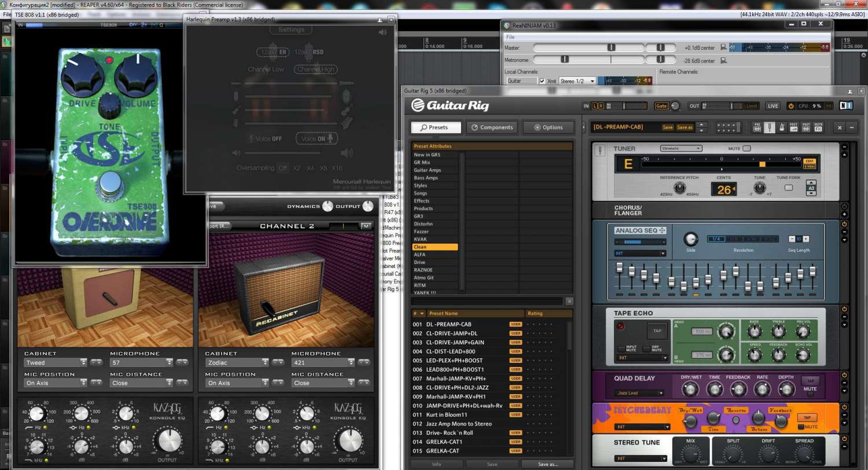The width and height of the screenshot is (868, 470).
Task: Open the Chromatic tuner mode dropdown
Action: tap(681, 149)
